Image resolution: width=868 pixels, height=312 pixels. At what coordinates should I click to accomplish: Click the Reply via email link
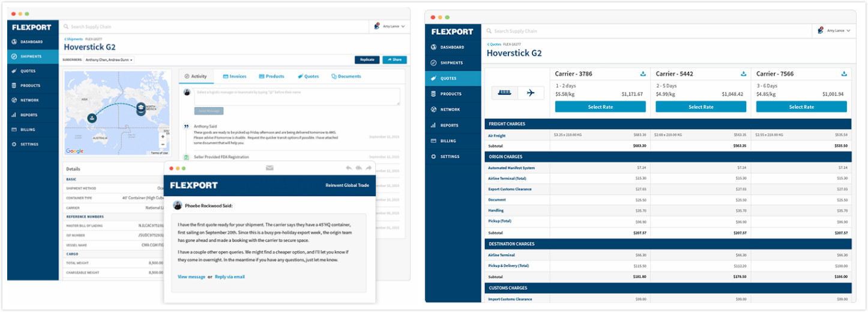click(x=230, y=277)
